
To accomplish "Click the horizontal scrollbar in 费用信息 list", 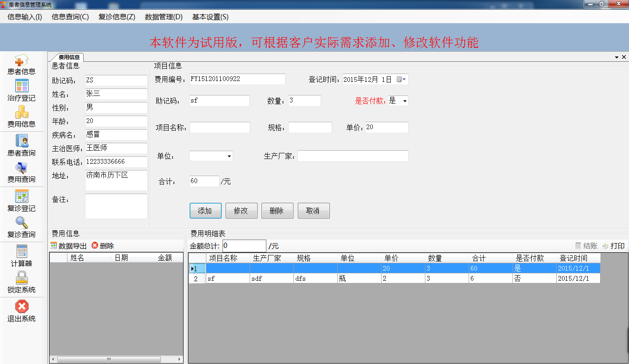I will click(109, 359).
